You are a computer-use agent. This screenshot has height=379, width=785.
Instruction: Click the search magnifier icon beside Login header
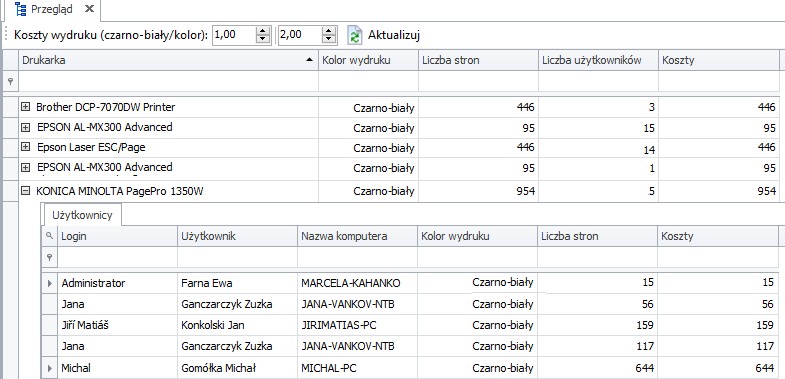[49, 235]
